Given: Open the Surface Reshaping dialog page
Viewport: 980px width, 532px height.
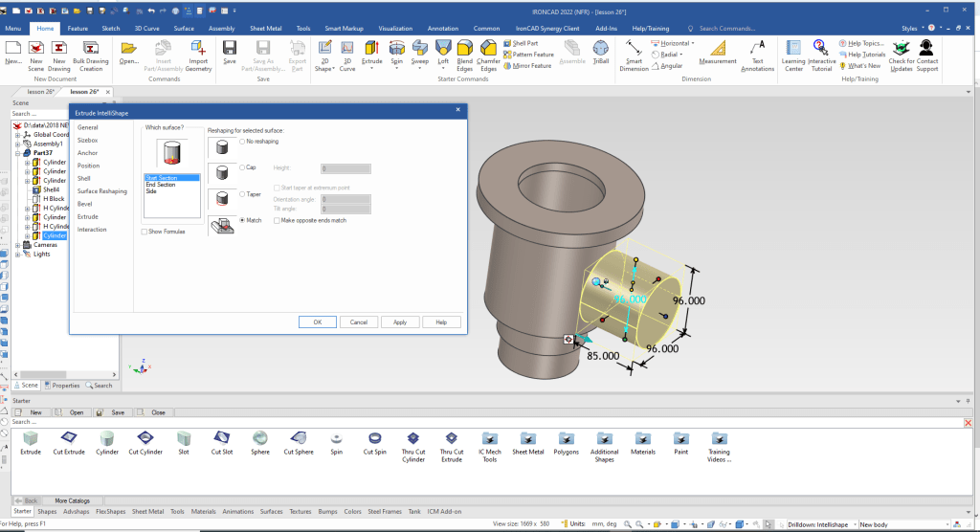Looking at the screenshot, I should (x=101, y=191).
